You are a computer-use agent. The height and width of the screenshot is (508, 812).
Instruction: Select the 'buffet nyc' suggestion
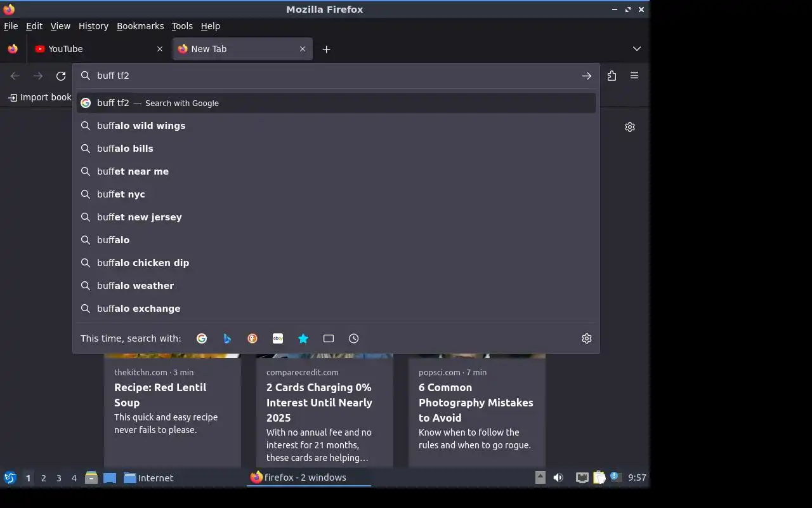pyautogui.click(x=336, y=194)
